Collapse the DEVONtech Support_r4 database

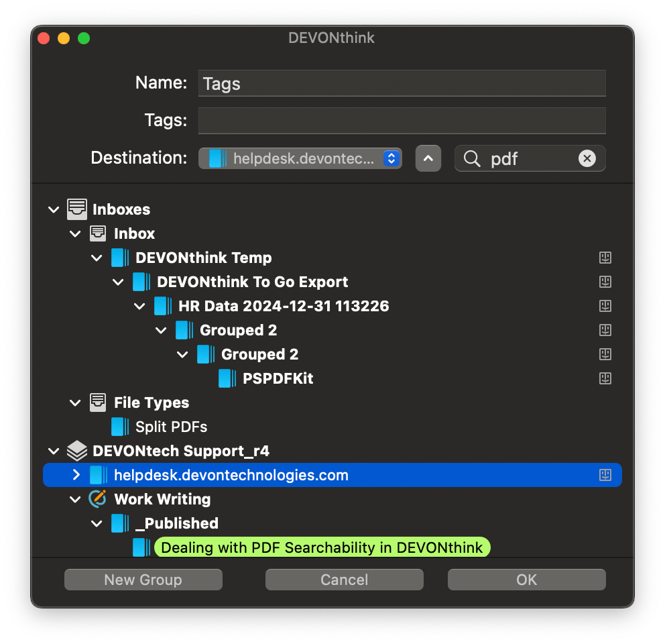pos(54,451)
